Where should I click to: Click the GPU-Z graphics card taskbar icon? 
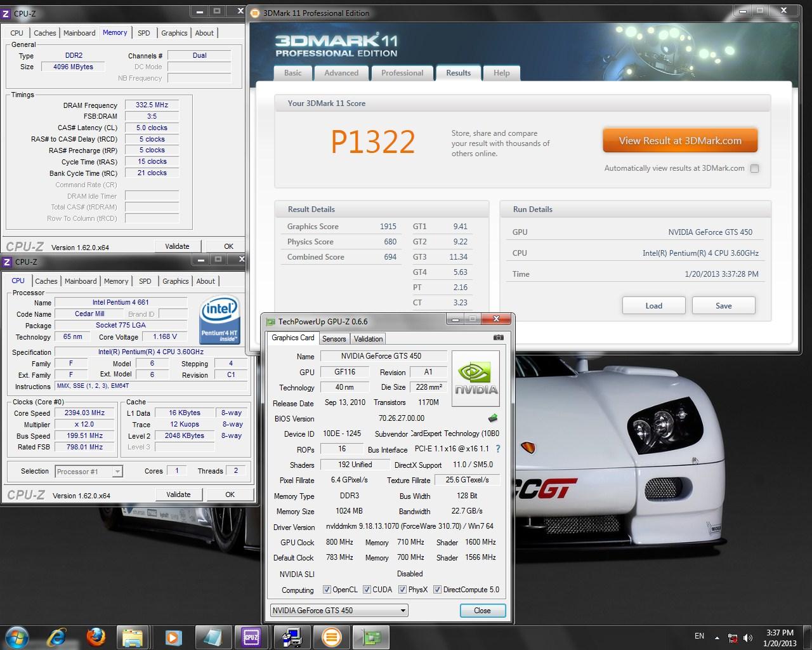click(x=372, y=637)
